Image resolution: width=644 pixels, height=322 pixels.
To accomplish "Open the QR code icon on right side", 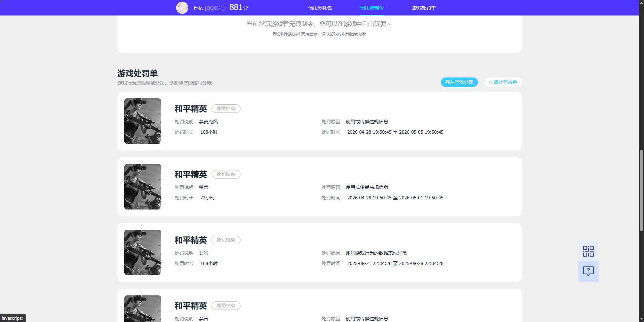I will (588, 251).
